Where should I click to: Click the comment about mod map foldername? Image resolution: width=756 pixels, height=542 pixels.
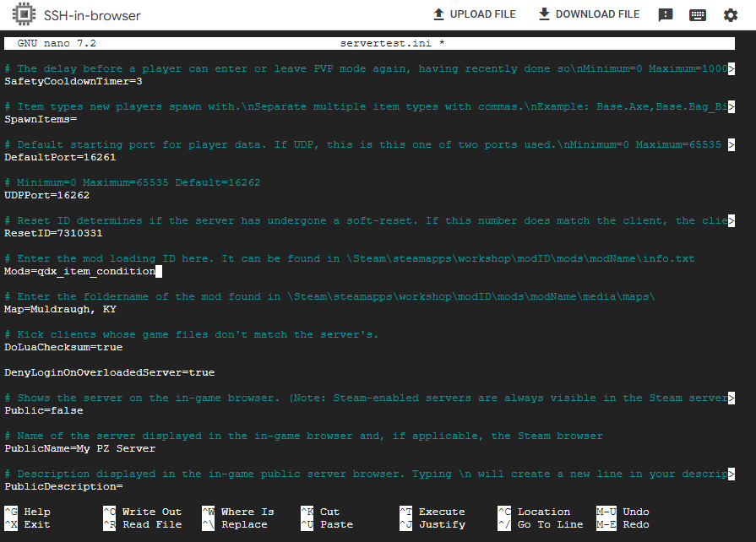tap(329, 297)
